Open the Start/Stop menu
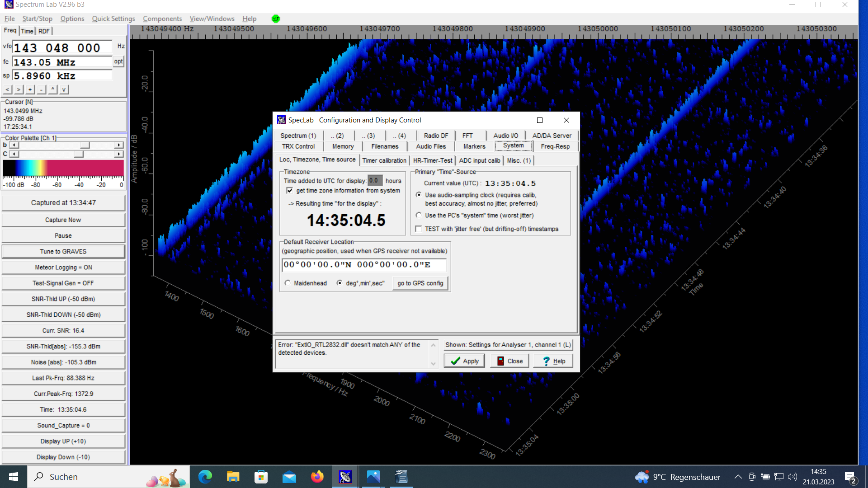 tap(38, 19)
